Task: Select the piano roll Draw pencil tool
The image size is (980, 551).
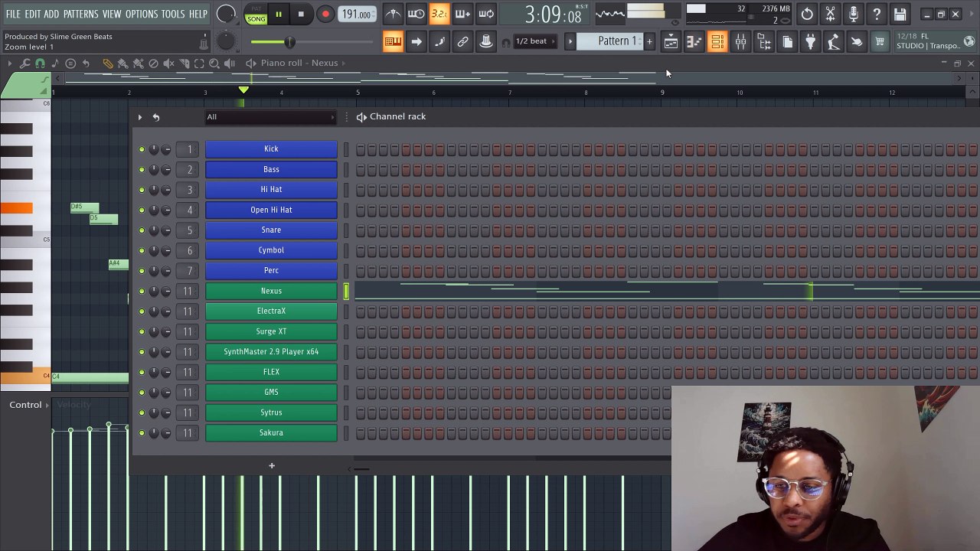Action: pos(107,64)
